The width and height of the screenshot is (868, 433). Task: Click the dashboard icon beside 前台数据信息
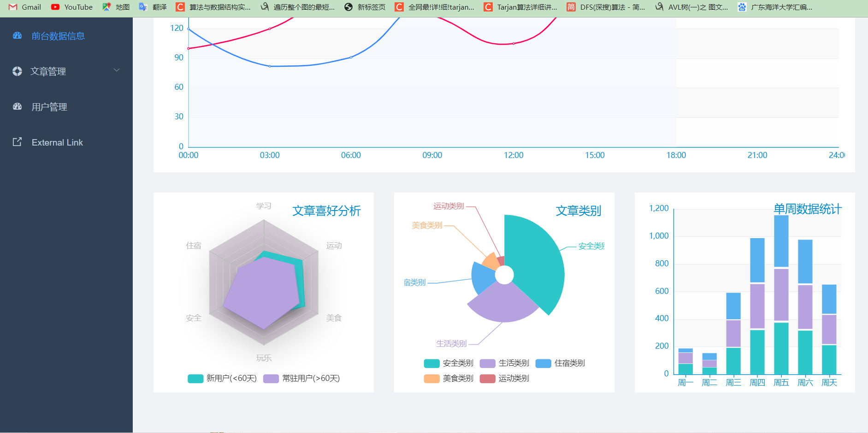click(x=18, y=35)
